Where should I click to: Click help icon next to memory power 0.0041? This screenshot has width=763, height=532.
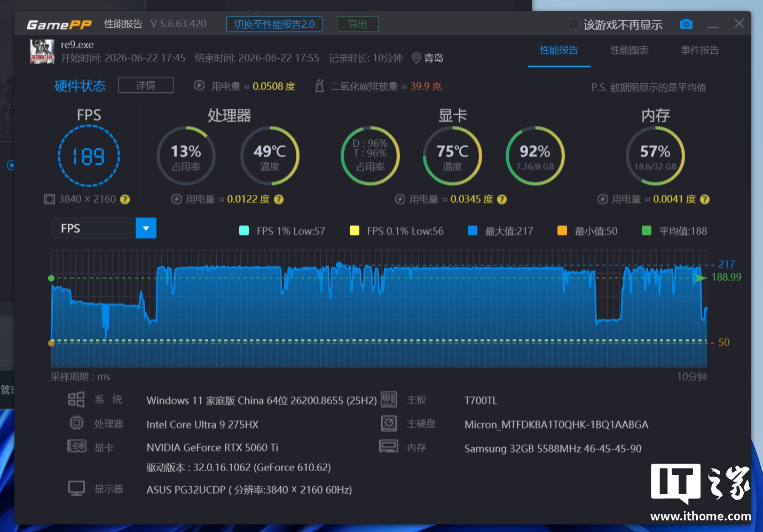[705, 199]
